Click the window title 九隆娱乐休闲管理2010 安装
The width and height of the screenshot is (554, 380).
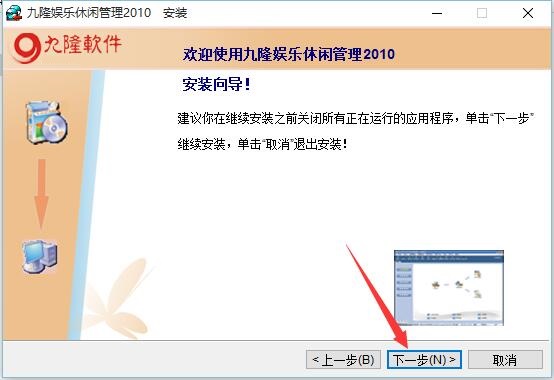(107, 13)
